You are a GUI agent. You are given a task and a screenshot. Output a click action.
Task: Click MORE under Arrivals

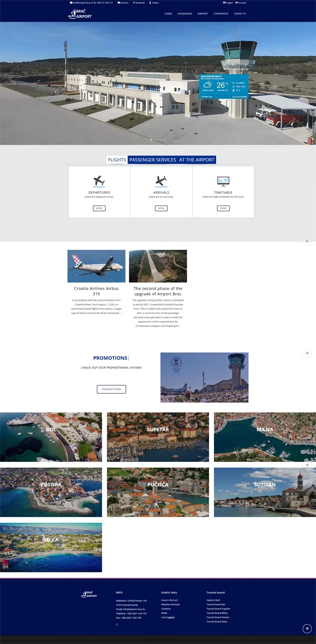161,208
